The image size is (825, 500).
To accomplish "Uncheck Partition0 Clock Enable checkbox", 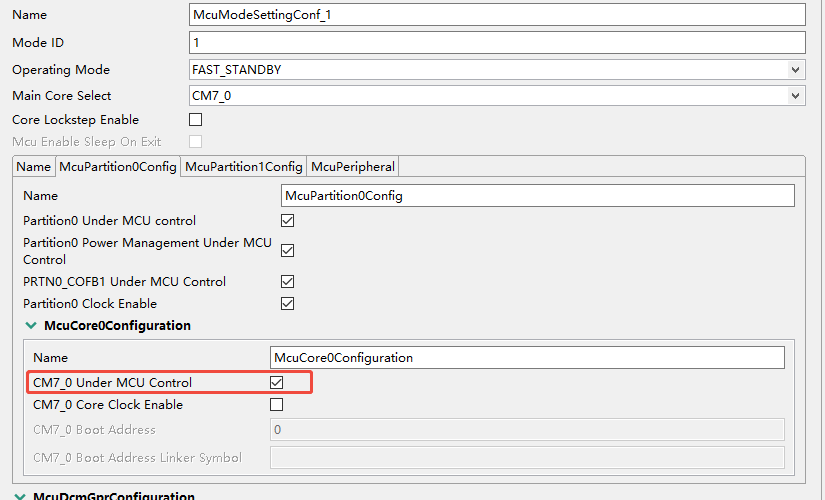I will click(288, 304).
